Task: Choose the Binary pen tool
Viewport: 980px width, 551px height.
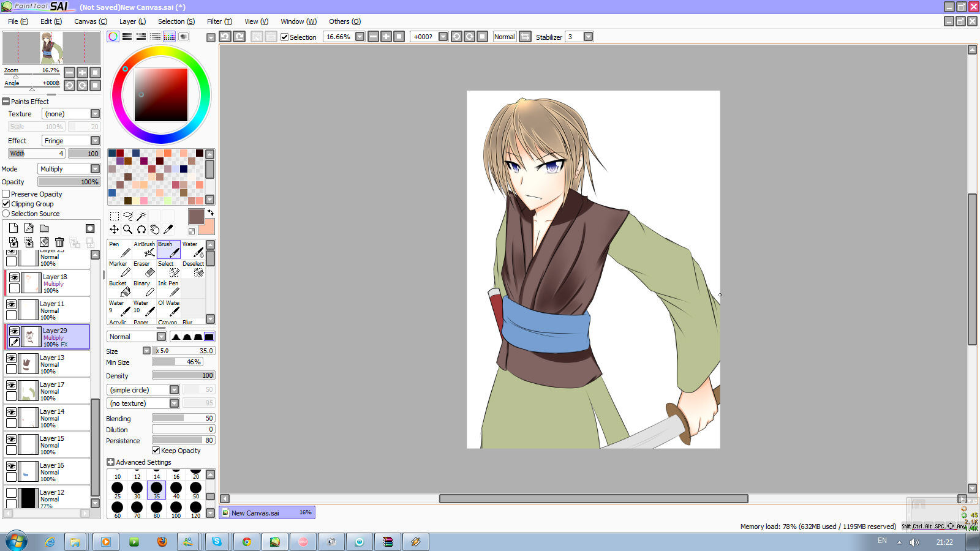Action: click(144, 288)
